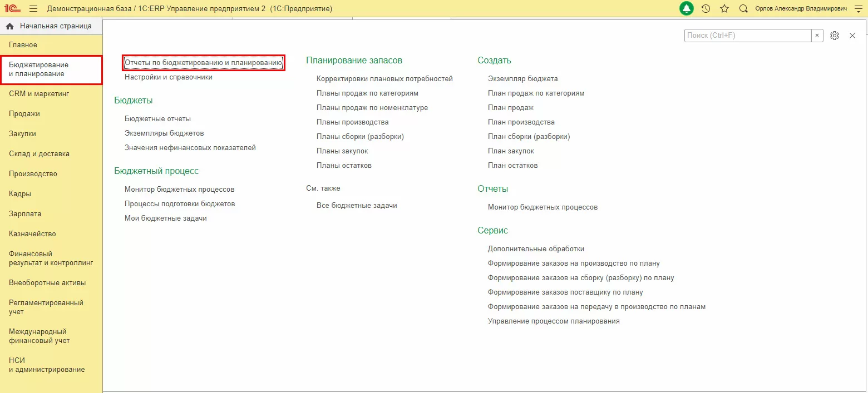868x393 pixels.
Task: Create Экземпляр бюджета
Action: pyautogui.click(x=522, y=79)
